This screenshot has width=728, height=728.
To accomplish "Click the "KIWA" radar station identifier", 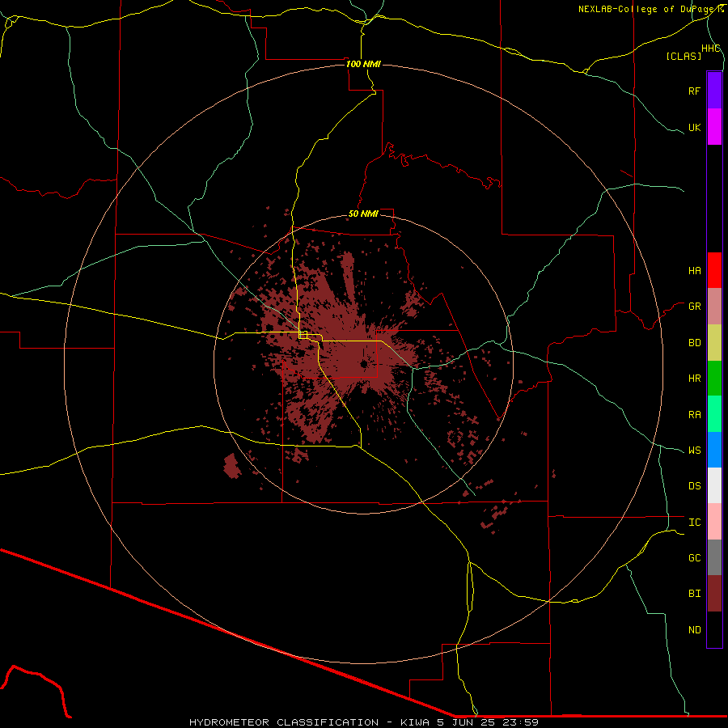I will [415, 722].
